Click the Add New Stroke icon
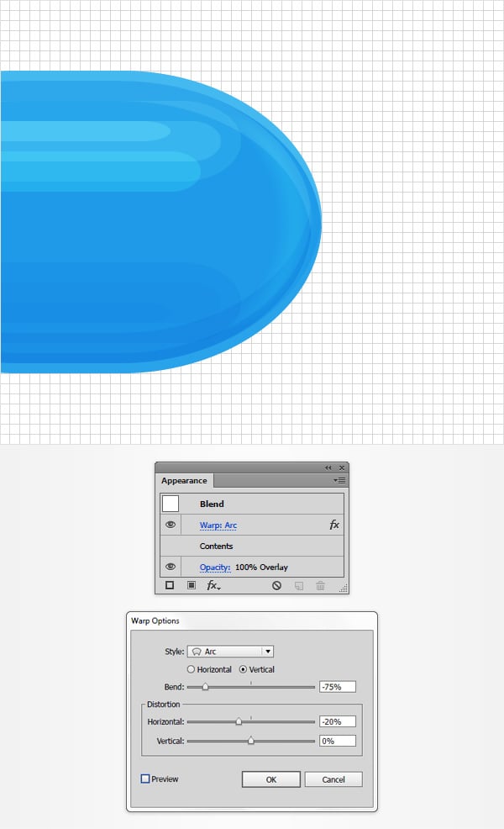The width and height of the screenshot is (504, 829). (x=170, y=585)
